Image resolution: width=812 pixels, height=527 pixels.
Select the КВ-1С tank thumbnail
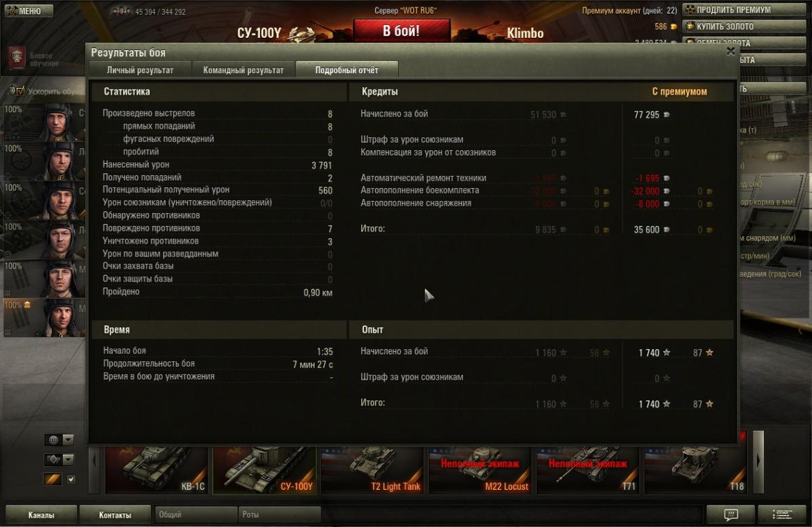[x=157, y=469]
